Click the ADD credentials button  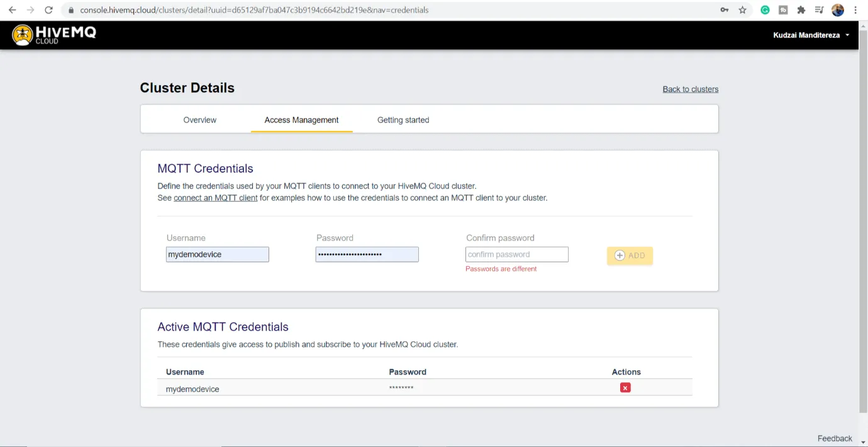click(630, 256)
